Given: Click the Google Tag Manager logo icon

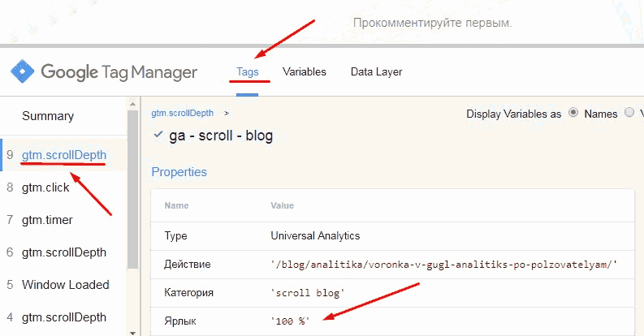Looking at the screenshot, I should tap(22, 71).
